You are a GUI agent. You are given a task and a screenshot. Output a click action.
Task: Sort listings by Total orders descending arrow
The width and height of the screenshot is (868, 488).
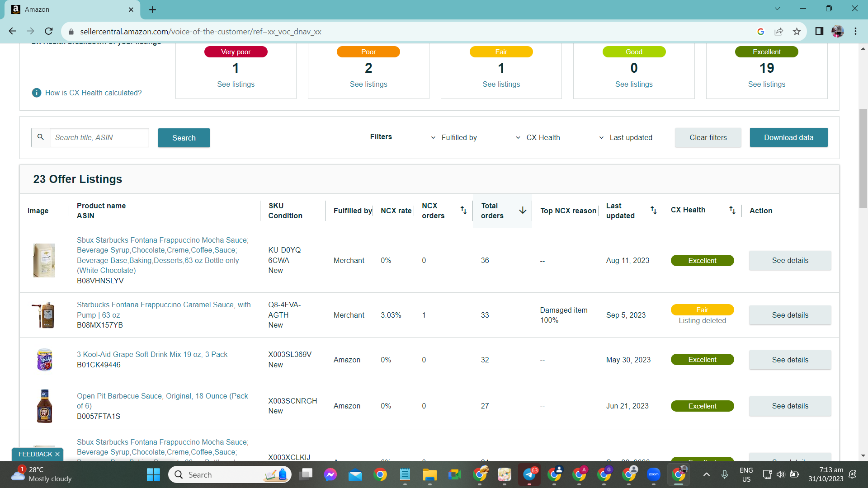pyautogui.click(x=523, y=210)
